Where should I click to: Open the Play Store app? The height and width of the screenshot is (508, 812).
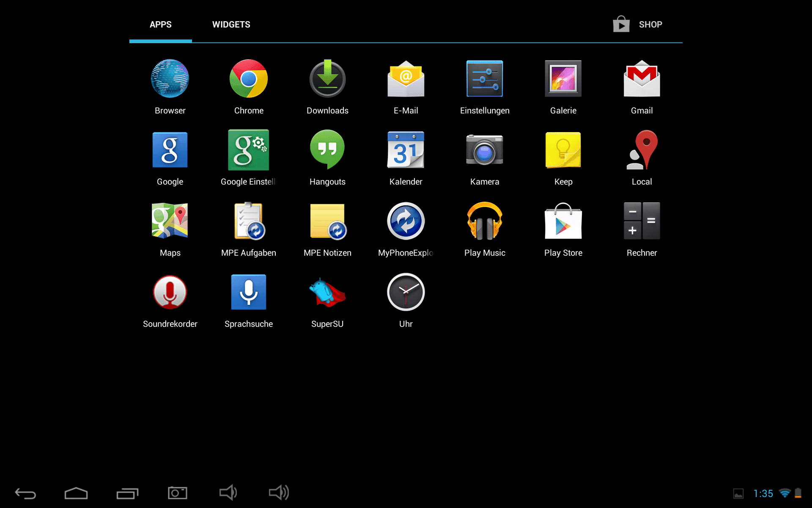563,221
